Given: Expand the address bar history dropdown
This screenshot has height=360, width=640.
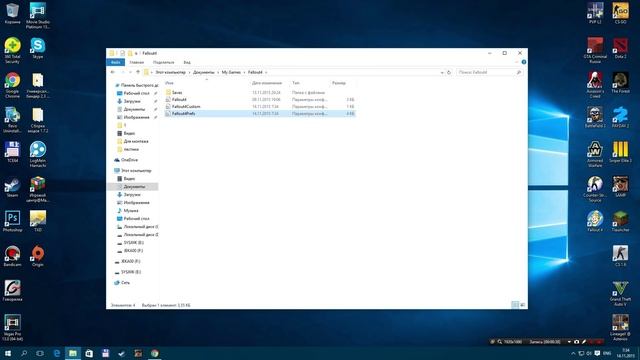Looking at the screenshot, I should (x=442, y=72).
